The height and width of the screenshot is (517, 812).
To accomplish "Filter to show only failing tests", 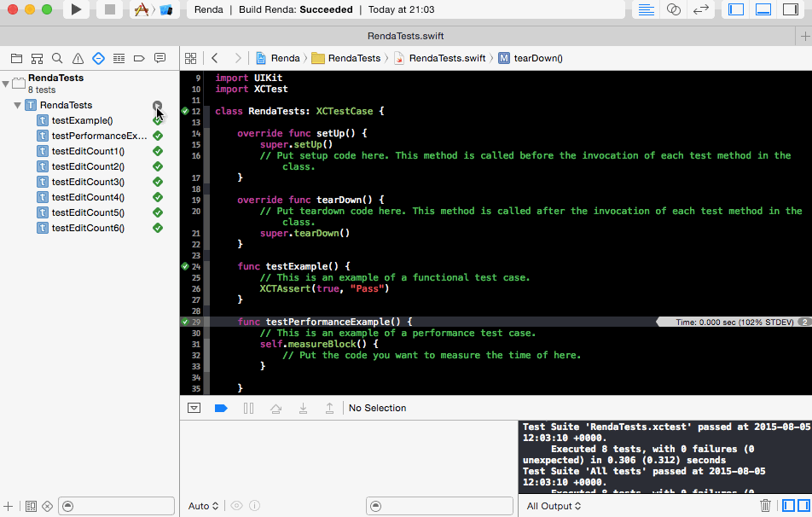I will click(x=48, y=506).
